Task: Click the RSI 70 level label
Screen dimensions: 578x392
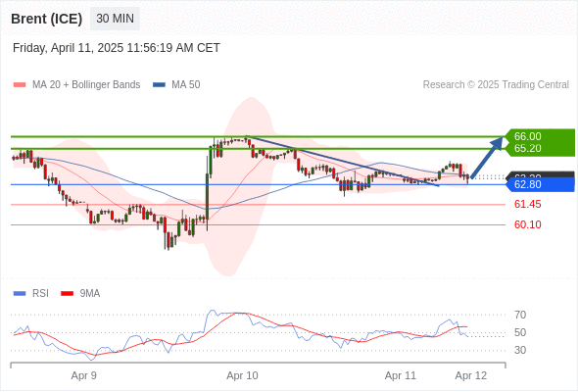Action: [520, 315]
